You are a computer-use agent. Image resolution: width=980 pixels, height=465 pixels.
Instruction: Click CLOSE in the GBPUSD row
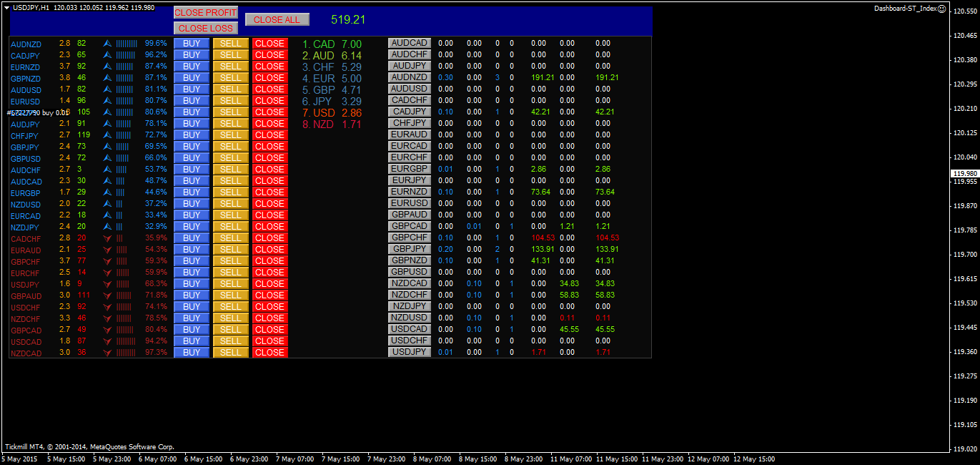[x=270, y=158]
